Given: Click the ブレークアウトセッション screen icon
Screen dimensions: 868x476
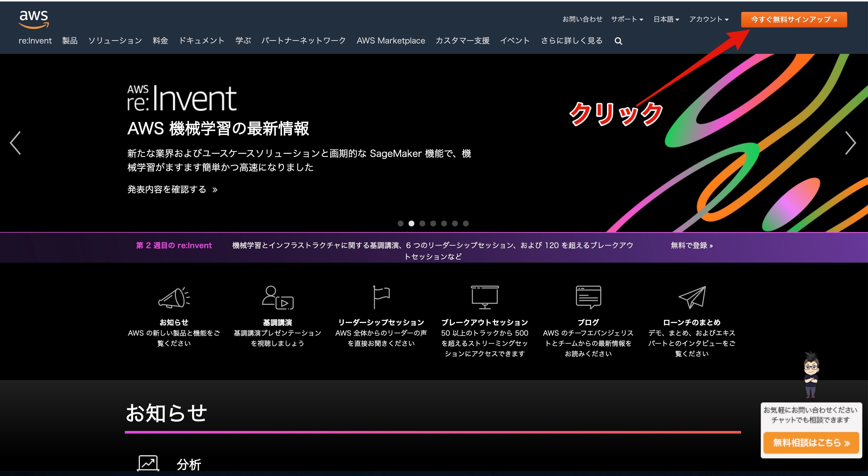Looking at the screenshot, I should pyautogui.click(x=484, y=297).
